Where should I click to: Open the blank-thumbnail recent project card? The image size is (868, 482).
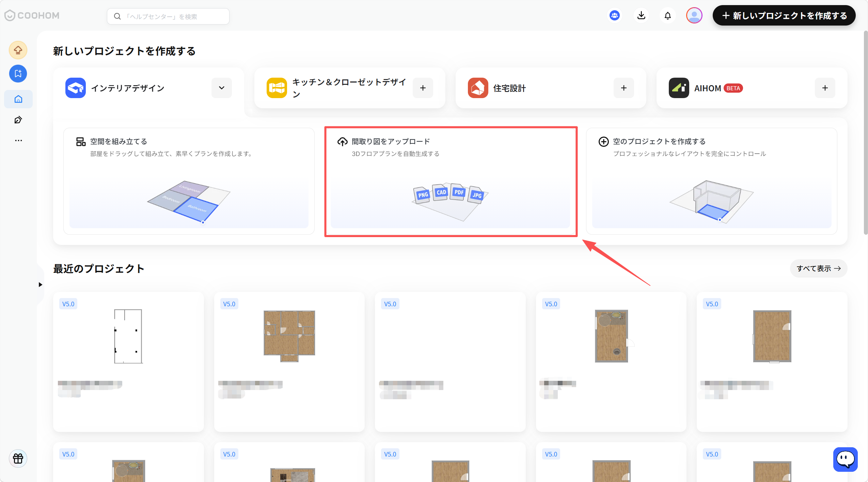(x=450, y=362)
